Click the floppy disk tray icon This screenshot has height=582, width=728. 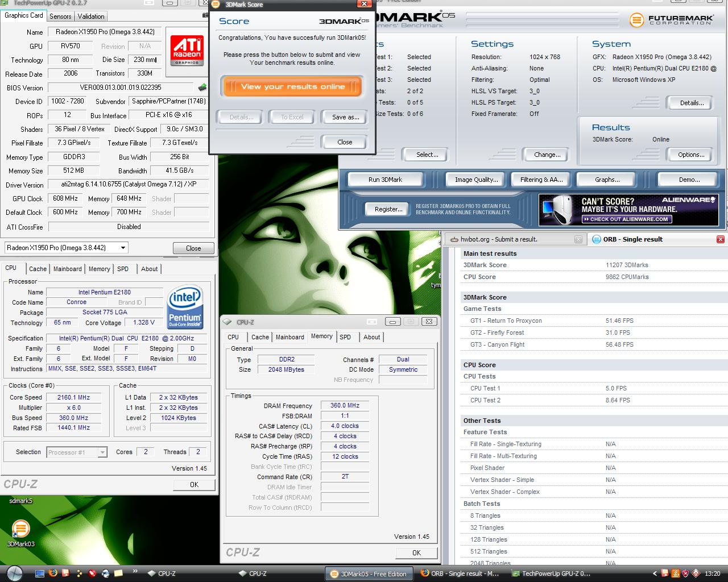pyautogui.click(x=665, y=573)
